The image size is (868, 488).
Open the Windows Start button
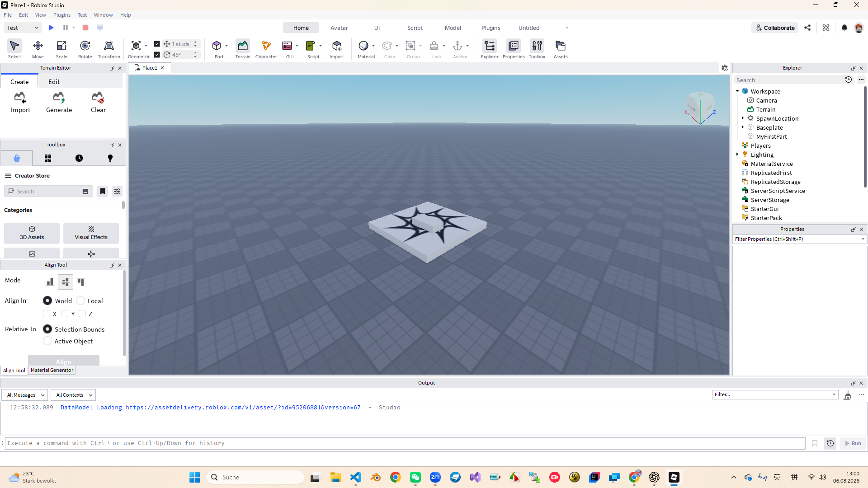pyautogui.click(x=195, y=477)
